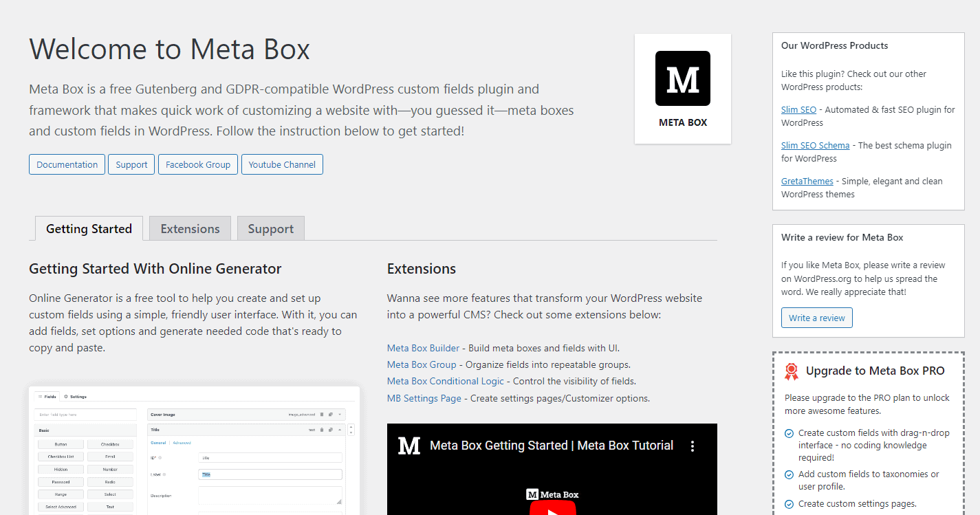Click check icon beside taxonomies or user profile
This screenshot has width=980, height=515.
coord(789,474)
